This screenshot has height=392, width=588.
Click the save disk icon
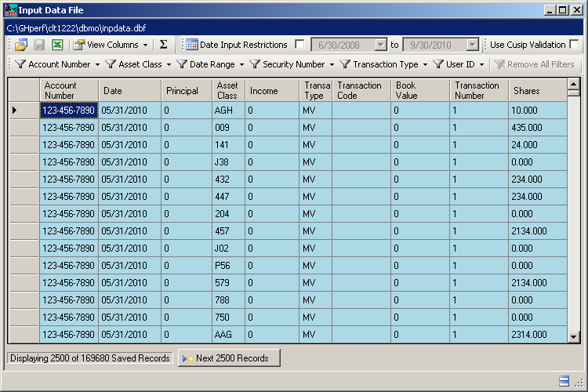39,45
